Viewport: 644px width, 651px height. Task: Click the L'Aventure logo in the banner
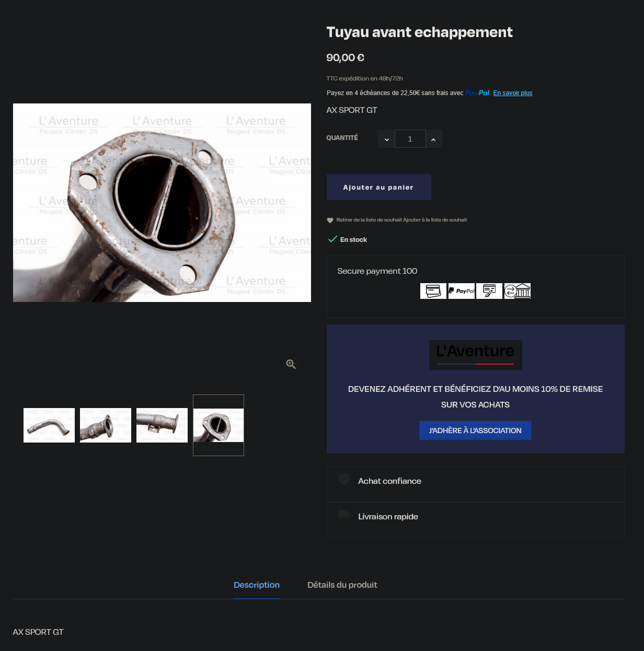tap(476, 355)
